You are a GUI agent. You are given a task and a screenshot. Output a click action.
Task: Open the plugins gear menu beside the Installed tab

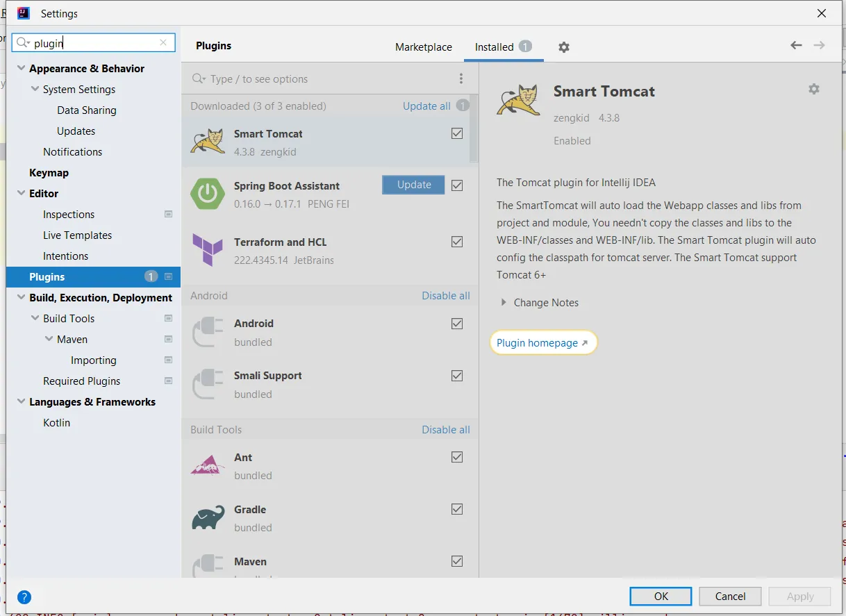pyautogui.click(x=564, y=47)
